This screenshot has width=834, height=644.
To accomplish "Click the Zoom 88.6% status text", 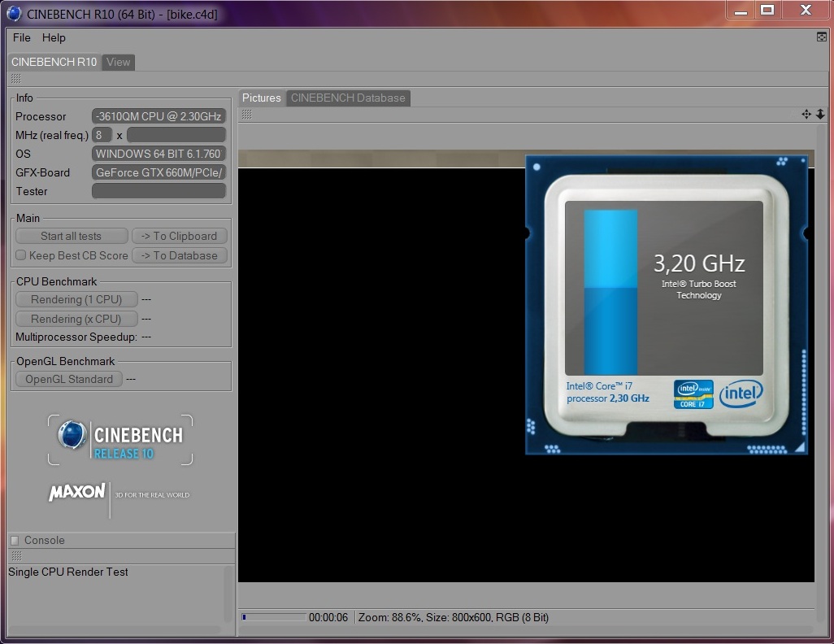I will (389, 617).
